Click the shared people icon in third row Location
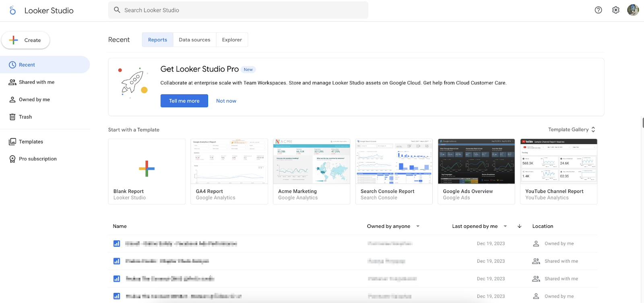 coord(536,278)
